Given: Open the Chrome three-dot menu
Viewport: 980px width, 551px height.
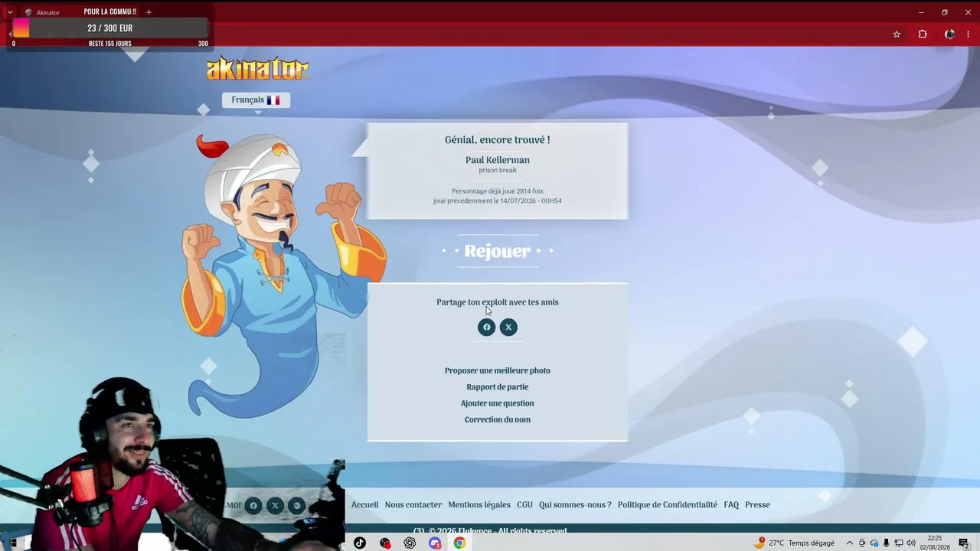Looking at the screenshot, I should pyautogui.click(x=969, y=34).
